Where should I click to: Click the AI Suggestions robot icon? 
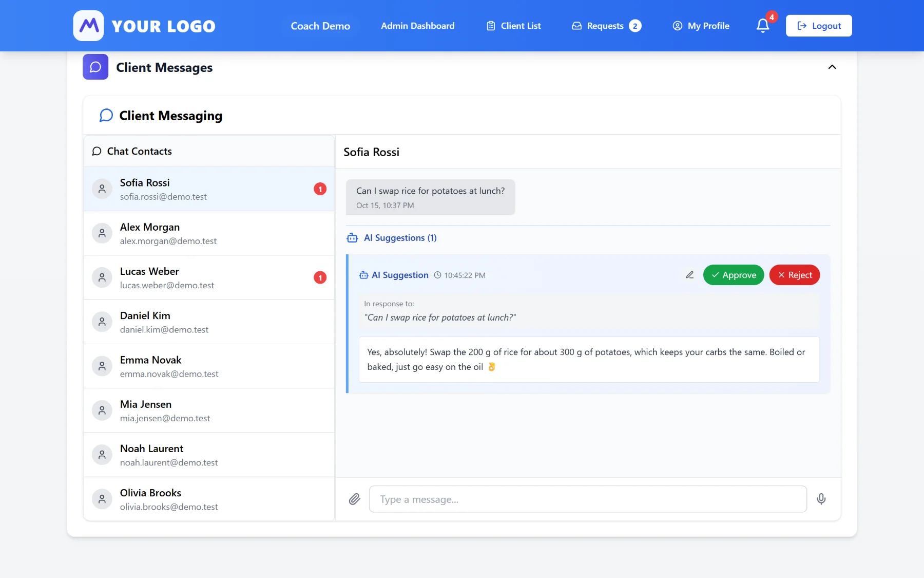pos(352,238)
